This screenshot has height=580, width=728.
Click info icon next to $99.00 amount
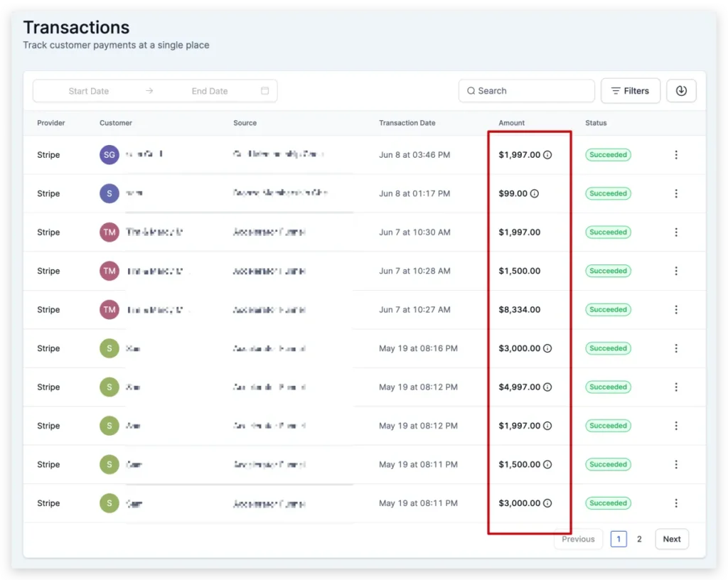(x=535, y=193)
